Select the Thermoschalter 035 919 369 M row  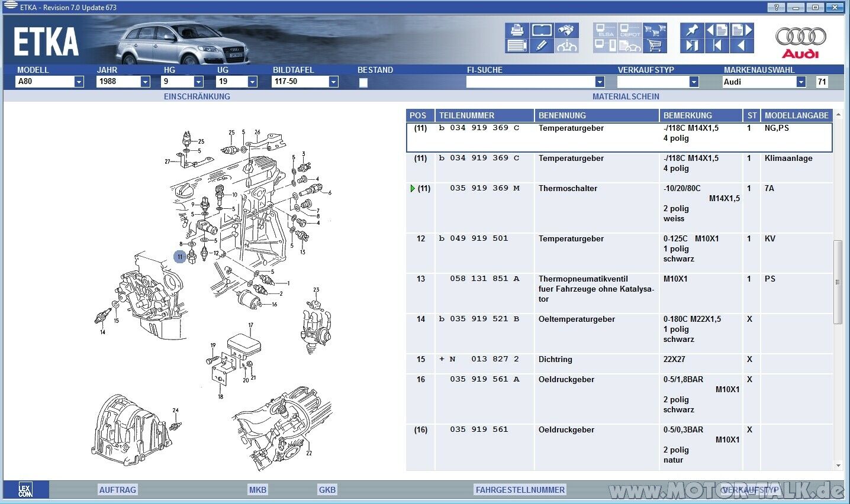619,208
